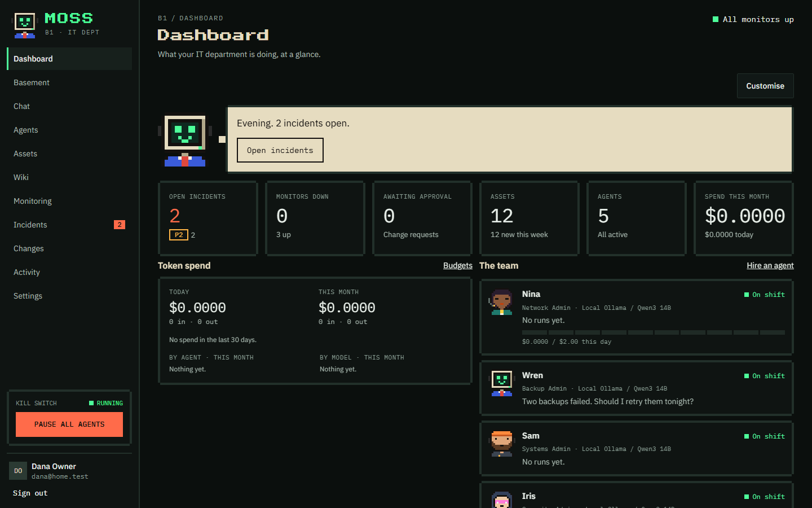Go to Monitoring
This screenshot has height=508, width=812.
[x=69, y=201]
